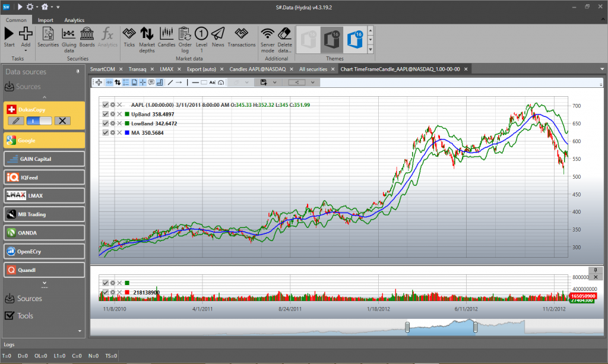Viewport: 608px width, 364px height.
Task: Select the IQFeed data source
Action: [x=44, y=177]
